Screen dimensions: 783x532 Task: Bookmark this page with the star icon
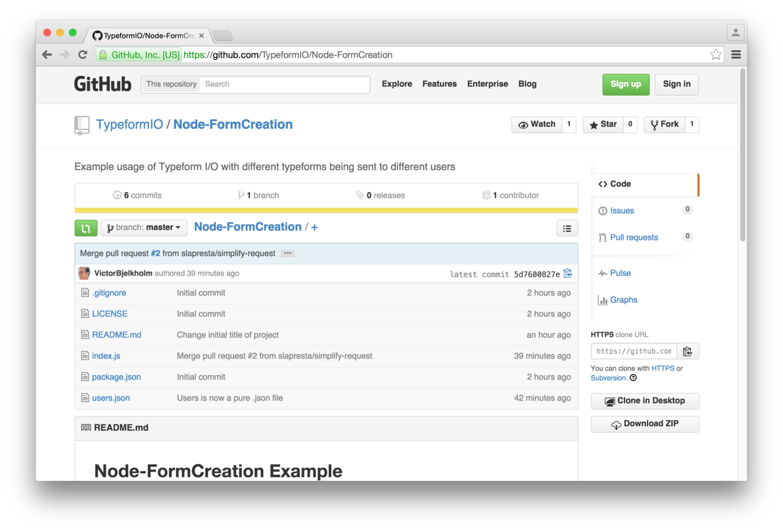click(716, 55)
